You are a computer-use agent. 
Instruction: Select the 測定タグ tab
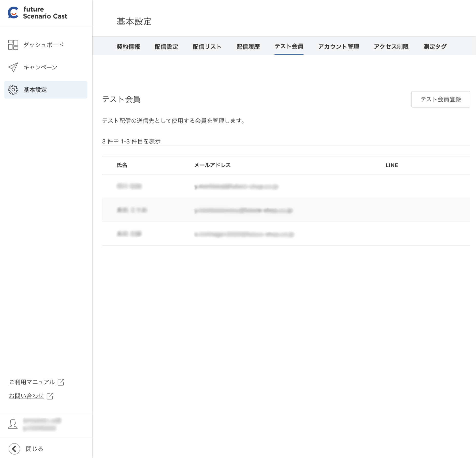434,47
